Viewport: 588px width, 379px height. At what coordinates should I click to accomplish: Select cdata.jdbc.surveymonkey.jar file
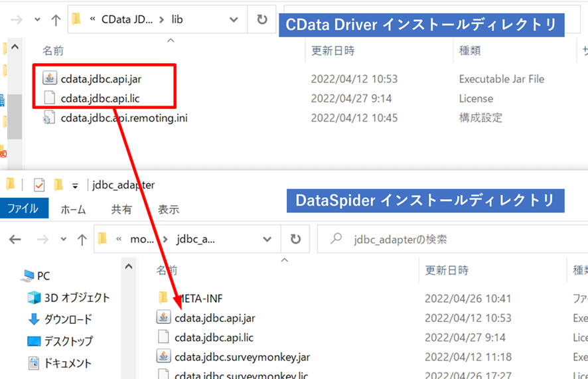click(242, 357)
